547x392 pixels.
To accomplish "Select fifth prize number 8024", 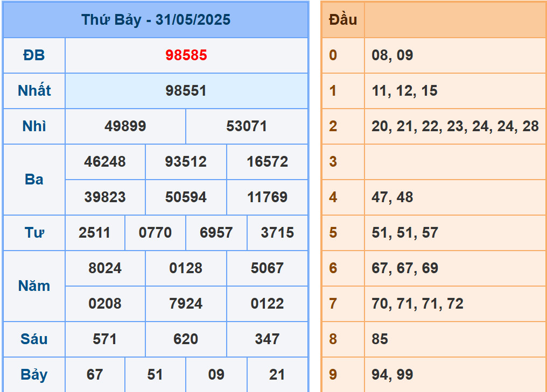I will pyautogui.click(x=105, y=268).
